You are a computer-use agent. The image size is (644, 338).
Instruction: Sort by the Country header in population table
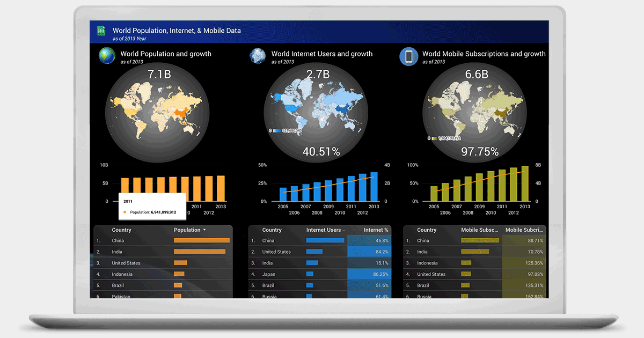click(121, 230)
